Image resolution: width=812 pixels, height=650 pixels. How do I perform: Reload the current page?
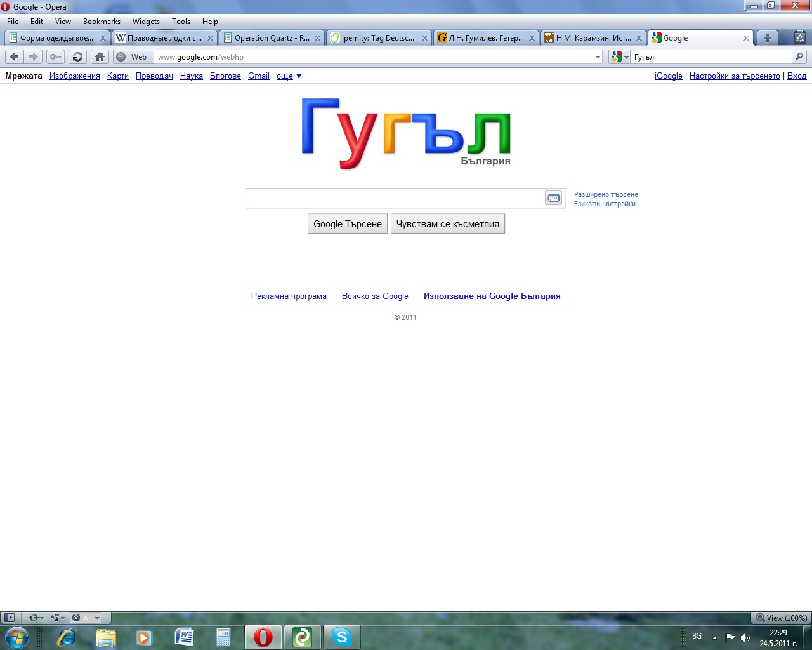77,57
